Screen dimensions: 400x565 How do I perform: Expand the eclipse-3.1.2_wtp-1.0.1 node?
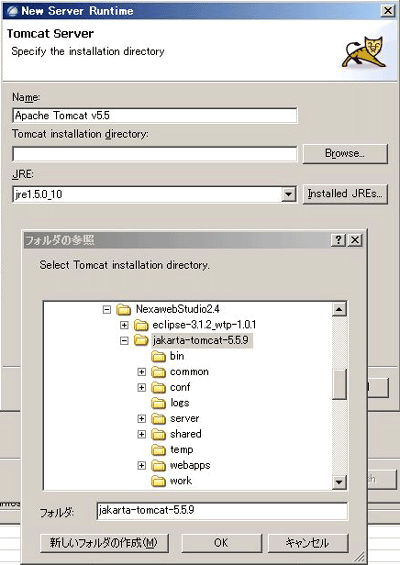tap(124, 325)
